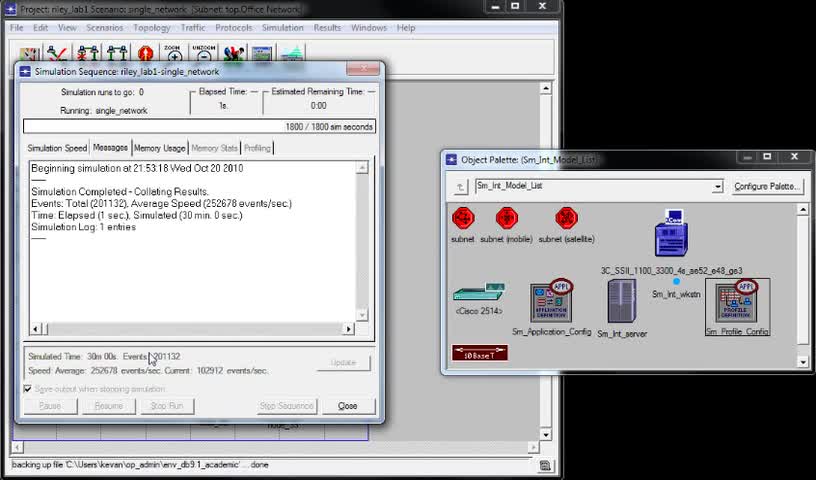Click the hide/show graphs toolbar icon

click(x=292, y=53)
